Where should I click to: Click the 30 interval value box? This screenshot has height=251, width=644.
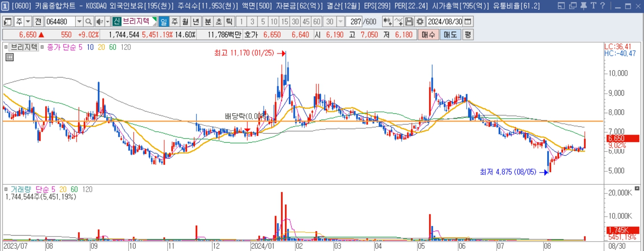[330, 22]
